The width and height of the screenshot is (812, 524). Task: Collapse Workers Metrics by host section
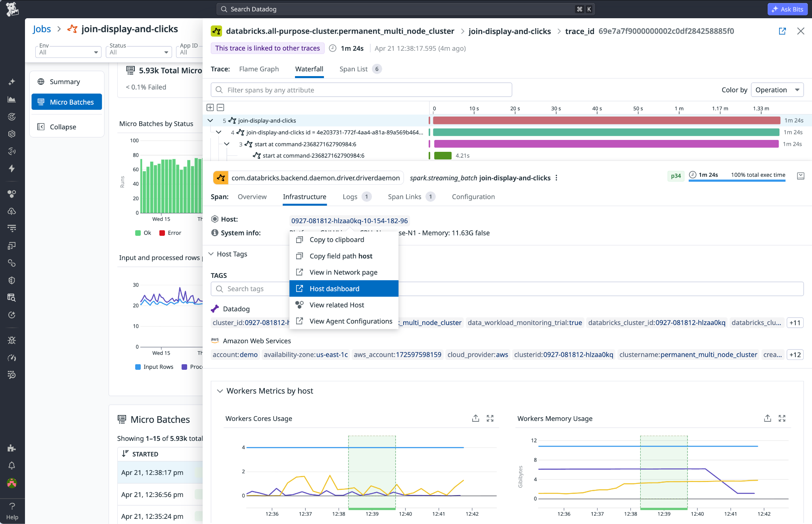coord(220,391)
